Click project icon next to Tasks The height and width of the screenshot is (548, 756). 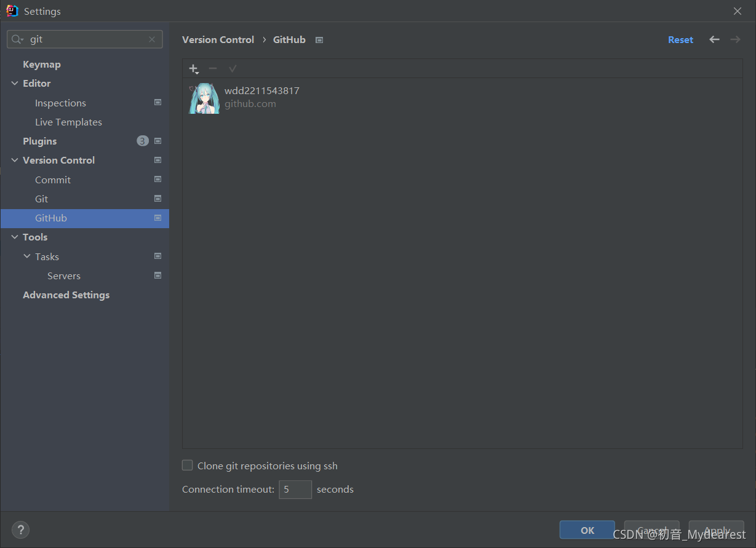click(x=157, y=256)
